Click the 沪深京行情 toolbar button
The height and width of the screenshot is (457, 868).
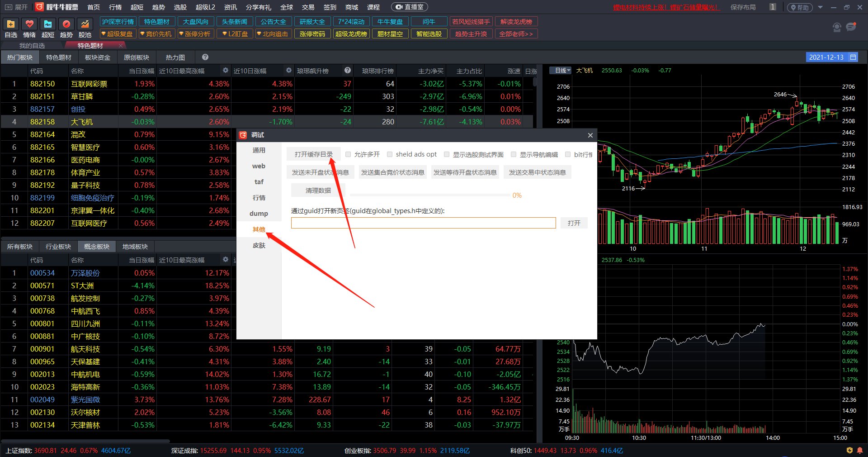point(118,22)
